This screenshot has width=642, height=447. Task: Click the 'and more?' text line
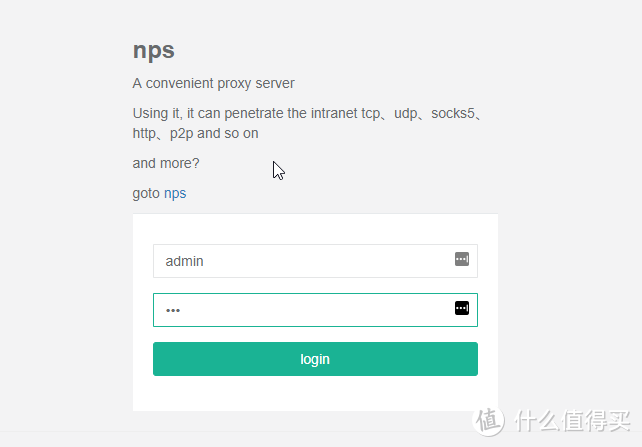pyautogui.click(x=166, y=163)
